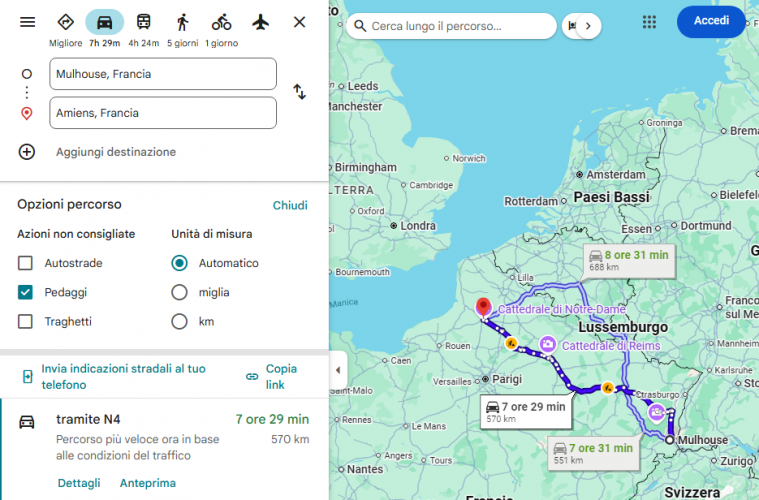Click the 7 ore 29 min route label
Image resolution: width=759 pixels, height=500 pixels.
point(526,412)
